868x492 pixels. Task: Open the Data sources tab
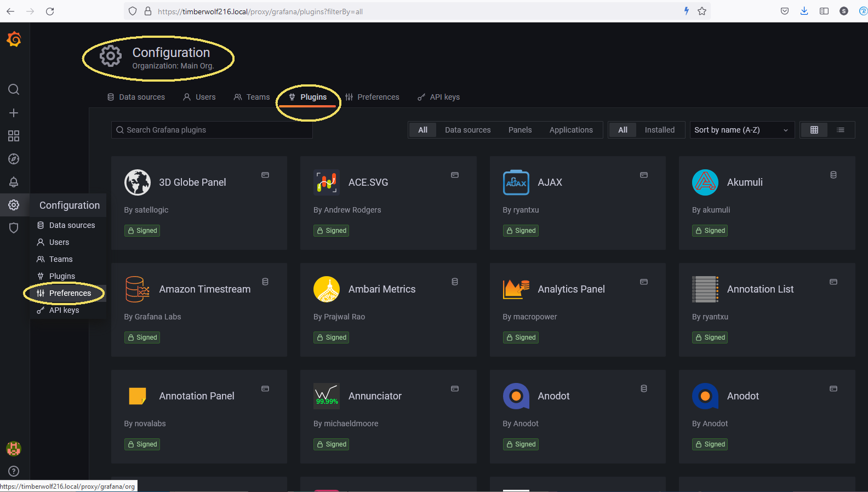[136, 97]
